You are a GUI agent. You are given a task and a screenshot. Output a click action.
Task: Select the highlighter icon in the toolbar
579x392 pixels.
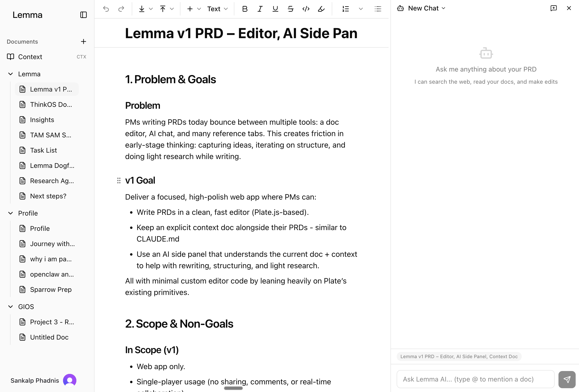point(321,9)
